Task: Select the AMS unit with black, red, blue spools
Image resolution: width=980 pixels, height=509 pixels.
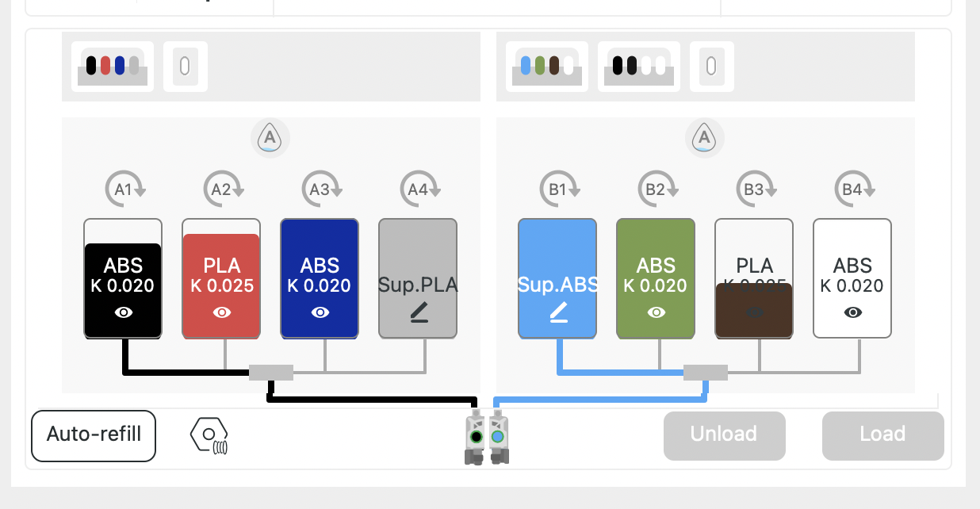Action: click(x=113, y=67)
